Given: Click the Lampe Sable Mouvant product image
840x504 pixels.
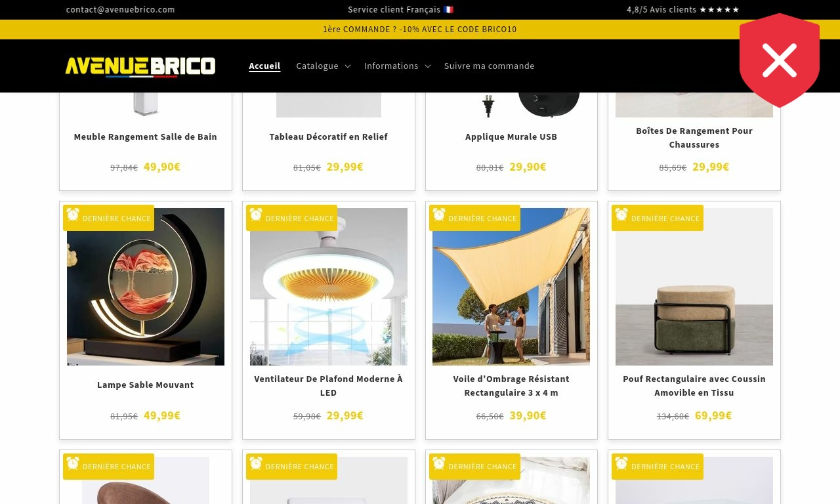Looking at the screenshot, I should (x=146, y=287).
